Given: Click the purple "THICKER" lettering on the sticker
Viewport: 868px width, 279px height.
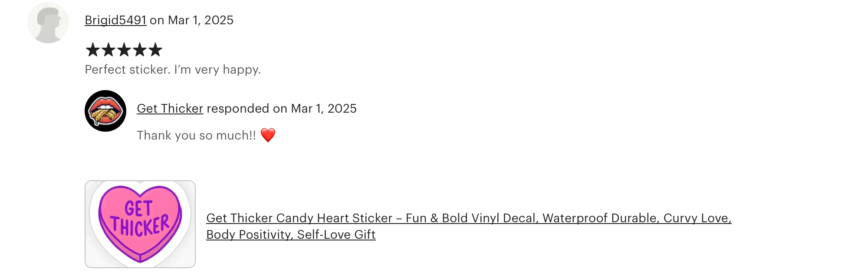Looking at the screenshot, I should click(140, 226).
